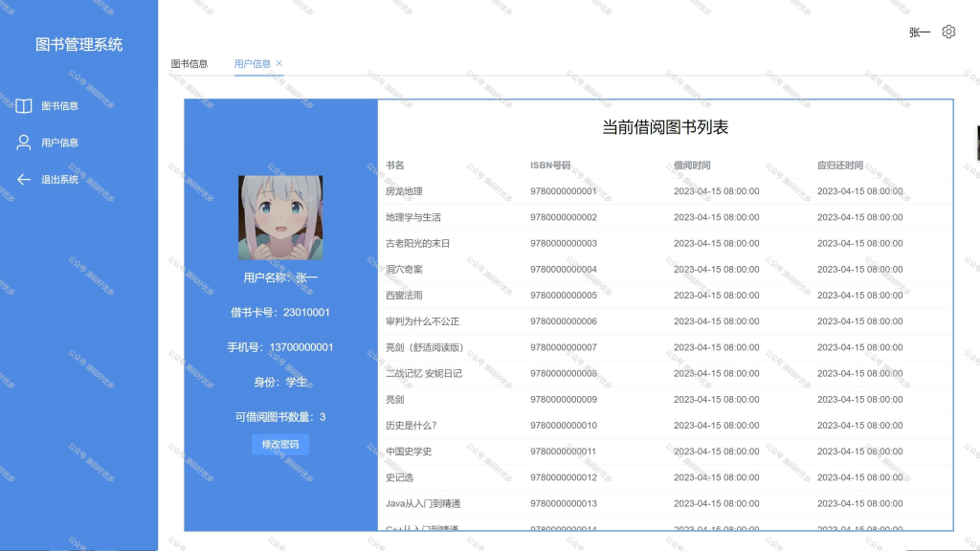
Task: Click the user profile icon in the sidebar
Action: tap(24, 143)
